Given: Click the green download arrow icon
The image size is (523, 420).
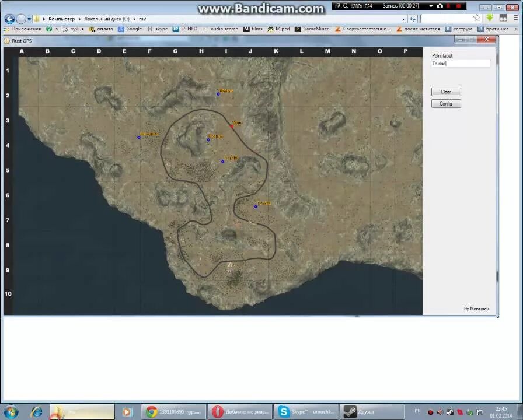Looking at the screenshot, I should pyautogui.click(x=490, y=17).
